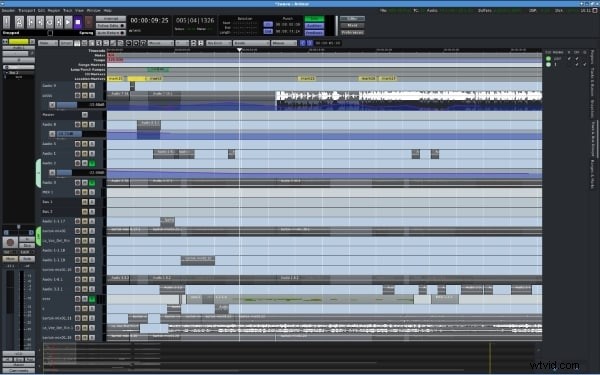Switch to the Ranges & Marks side tab
Screen dimensions: 600x375
pos(592,174)
